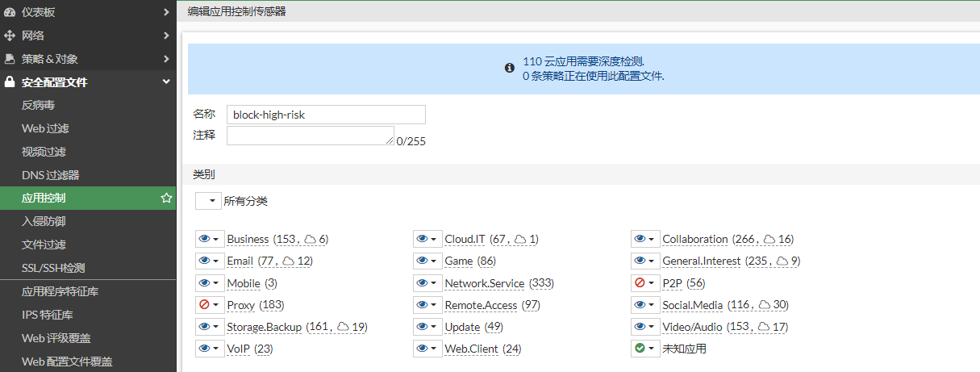Click the dashboard gauge icon in sidebar
The height and width of the screenshot is (372, 980).
click(x=10, y=12)
